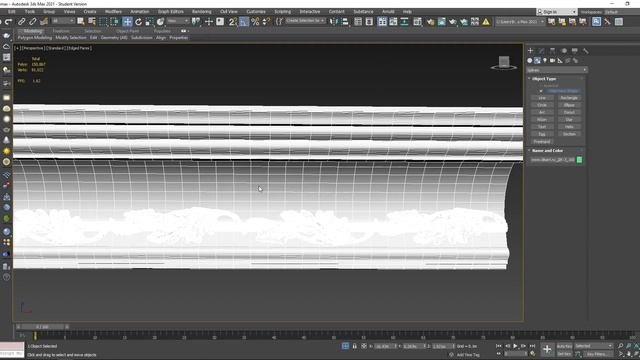Screen dimensions: 640x360
Task: Collapse the Object Type rollout
Action: coord(544,78)
